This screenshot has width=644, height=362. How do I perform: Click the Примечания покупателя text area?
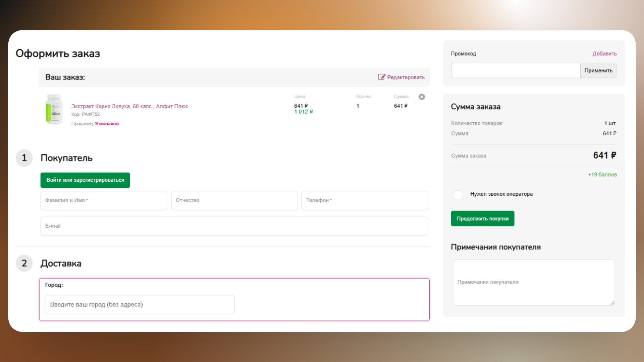(x=534, y=282)
